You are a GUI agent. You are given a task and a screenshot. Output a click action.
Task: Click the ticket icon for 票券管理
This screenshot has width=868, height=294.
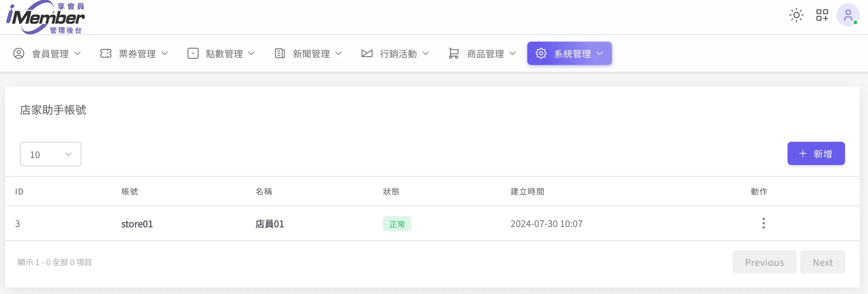coord(106,54)
